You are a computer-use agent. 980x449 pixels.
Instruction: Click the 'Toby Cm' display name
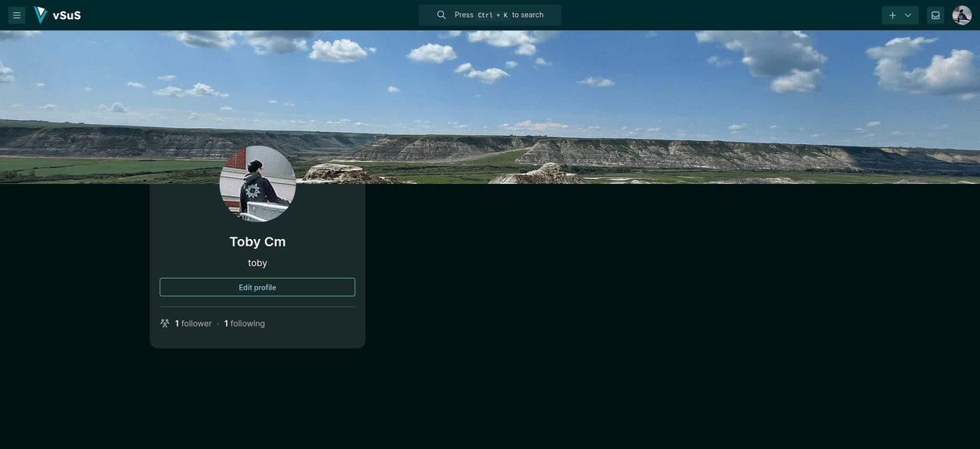click(257, 241)
